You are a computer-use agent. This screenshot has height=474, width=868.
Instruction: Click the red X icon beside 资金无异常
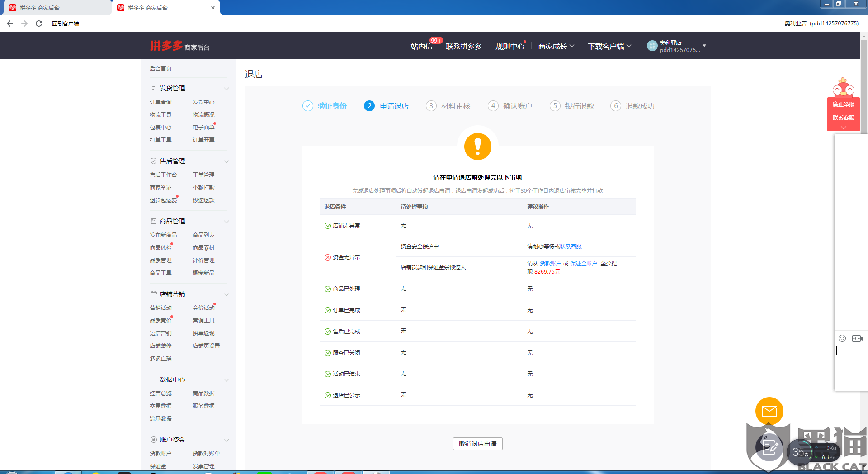point(328,257)
